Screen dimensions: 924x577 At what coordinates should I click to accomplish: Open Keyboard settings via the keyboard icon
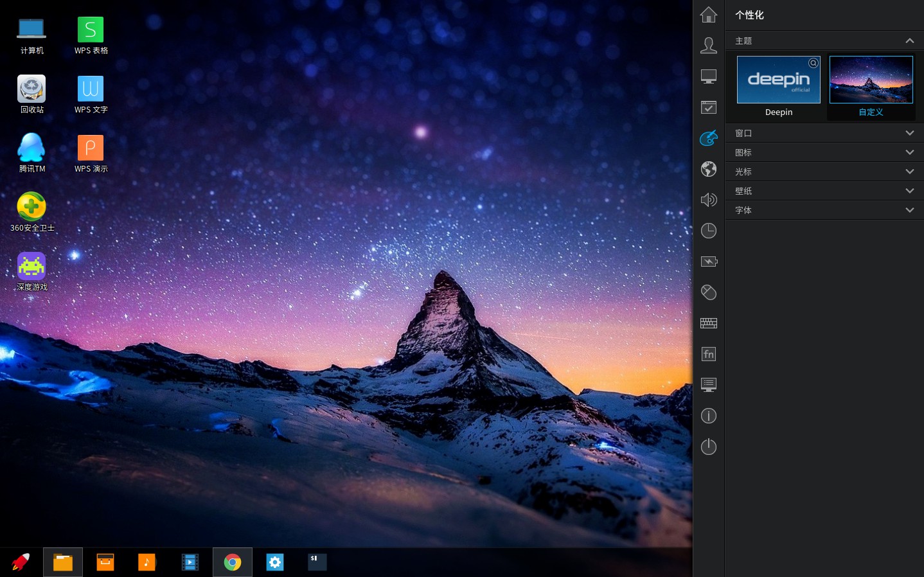click(x=708, y=323)
